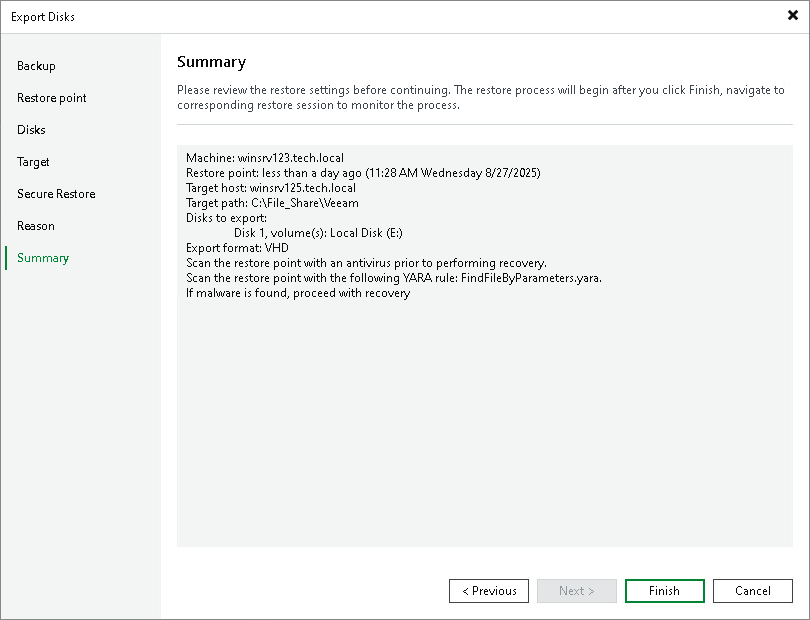Click the Disks to export label
810x620 pixels.
226,218
